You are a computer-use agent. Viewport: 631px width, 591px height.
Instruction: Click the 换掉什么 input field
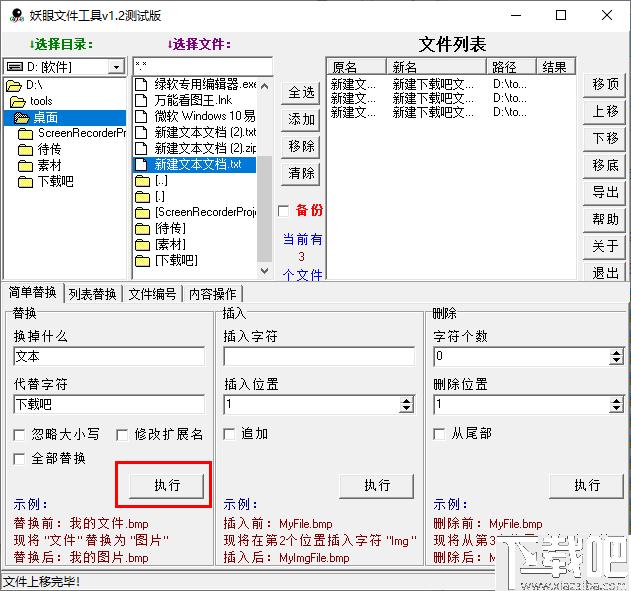109,356
